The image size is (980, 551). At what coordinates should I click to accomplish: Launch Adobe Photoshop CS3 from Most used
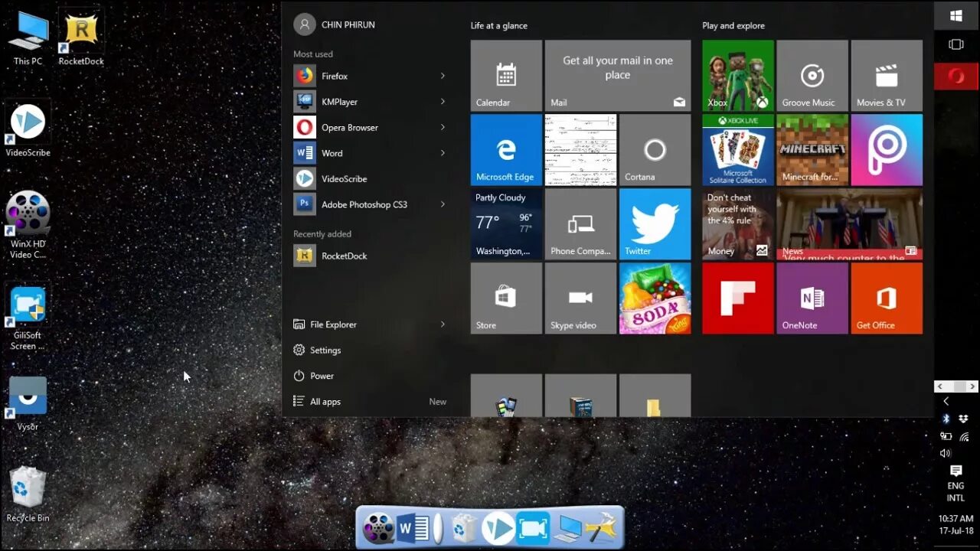[x=370, y=204]
